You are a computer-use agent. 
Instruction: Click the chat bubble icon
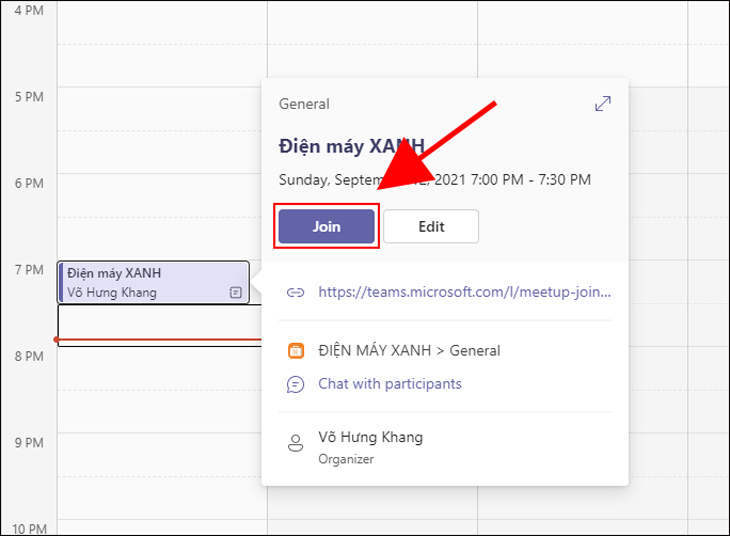coord(295,385)
